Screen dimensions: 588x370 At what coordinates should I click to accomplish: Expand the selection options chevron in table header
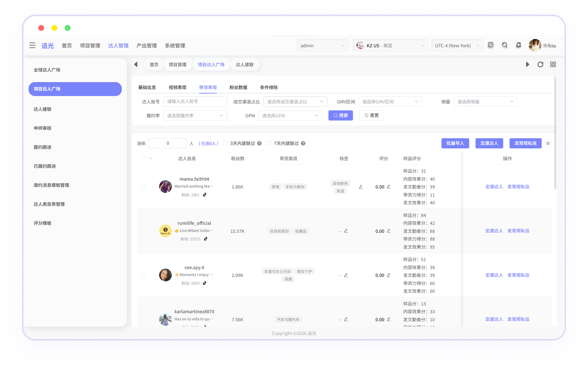click(151, 159)
